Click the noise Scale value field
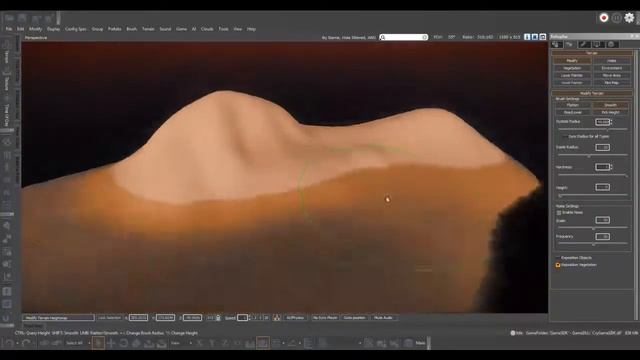This screenshot has width=640, height=360. [x=602, y=220]
